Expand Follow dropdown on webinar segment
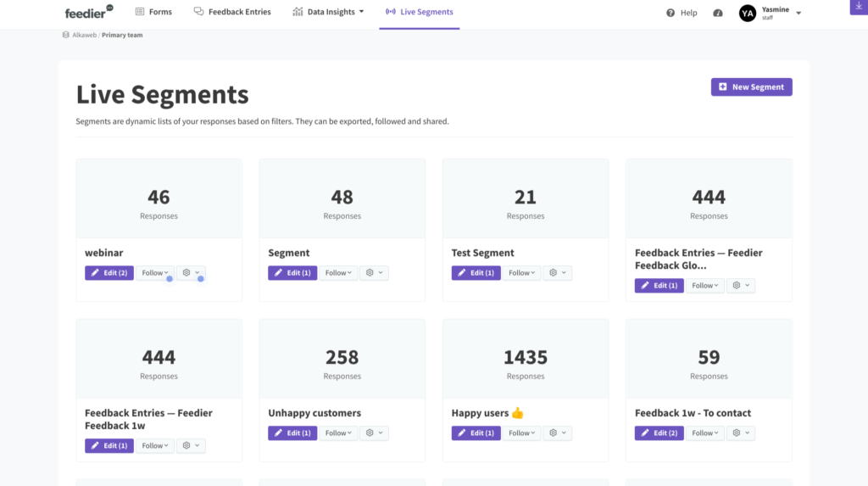Screen dimensions: 868x486 (155, 272)
